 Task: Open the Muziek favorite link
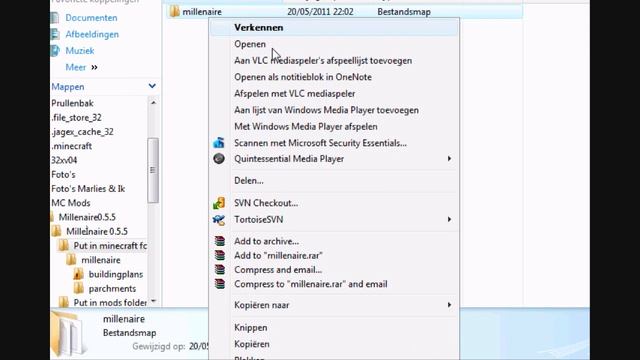(80, 51)
